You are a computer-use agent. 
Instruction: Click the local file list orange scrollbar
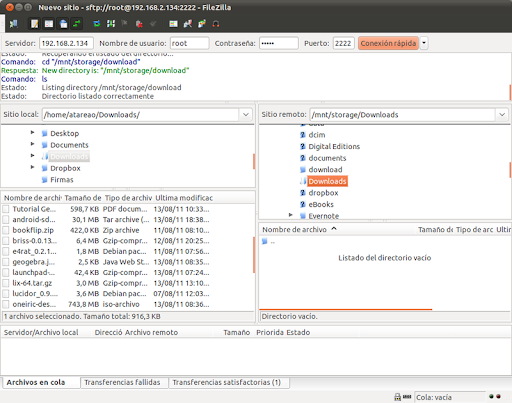254,255
